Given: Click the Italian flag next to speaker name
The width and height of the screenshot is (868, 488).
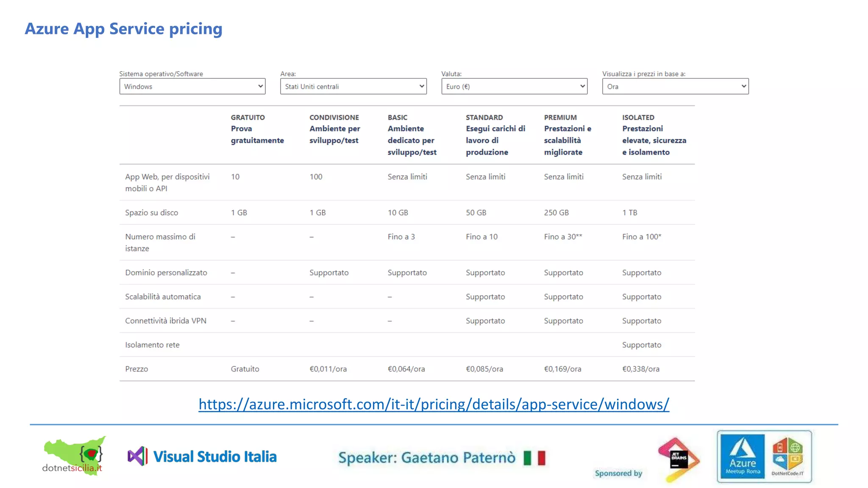Looking at the screenshot, I should point(534,458).
